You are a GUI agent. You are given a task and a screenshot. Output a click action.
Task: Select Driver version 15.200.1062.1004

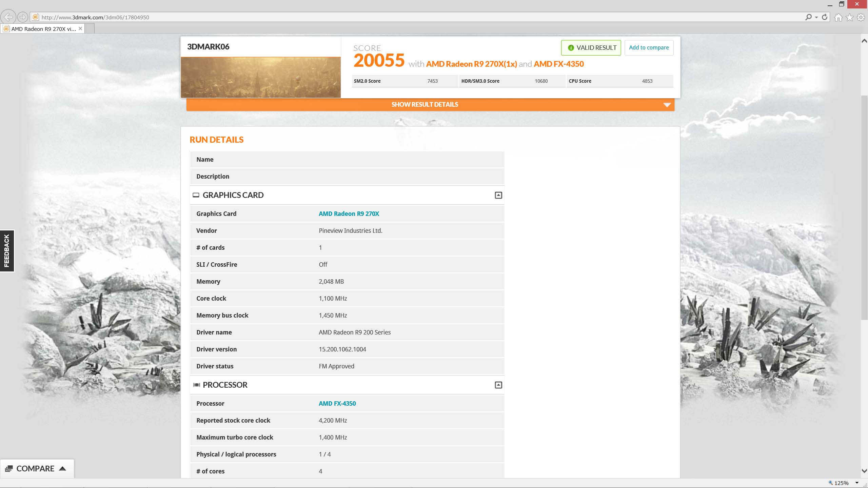tap(342, 349)
